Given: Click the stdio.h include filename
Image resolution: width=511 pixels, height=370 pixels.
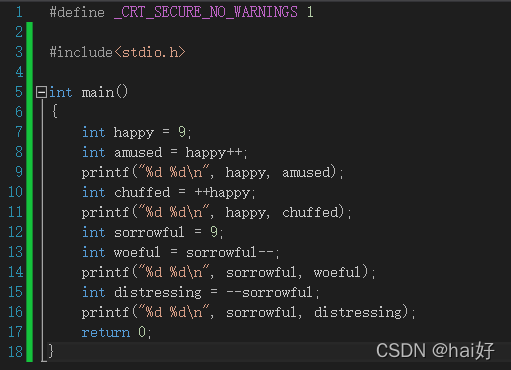Looking at the screenshot, I should (x=150, y=52).
